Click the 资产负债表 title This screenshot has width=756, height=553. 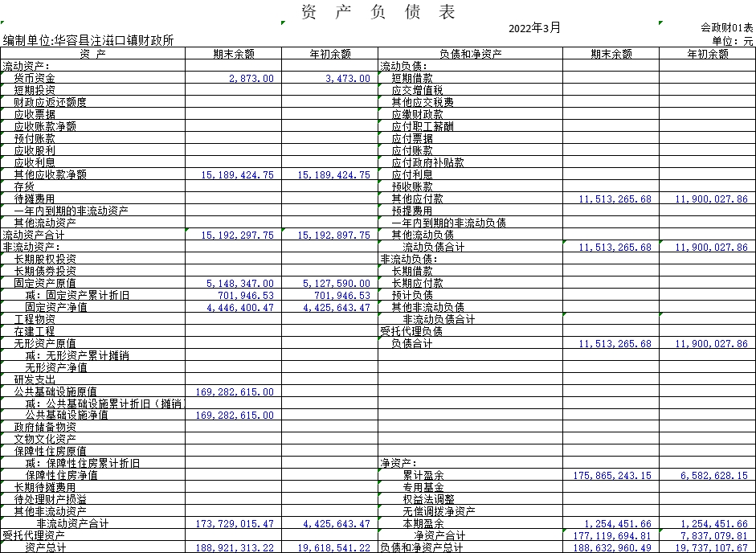pos(378,12)
